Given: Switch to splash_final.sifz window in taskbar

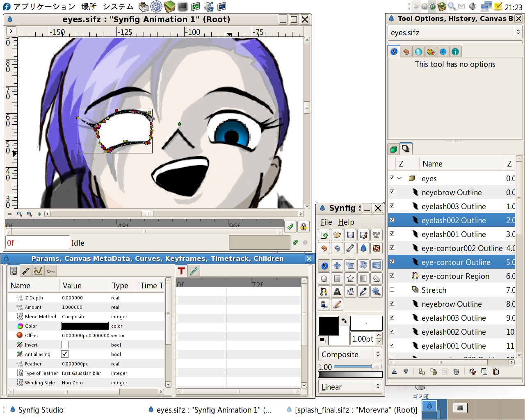Looking at the screenshot, I should tap(352, 410).
